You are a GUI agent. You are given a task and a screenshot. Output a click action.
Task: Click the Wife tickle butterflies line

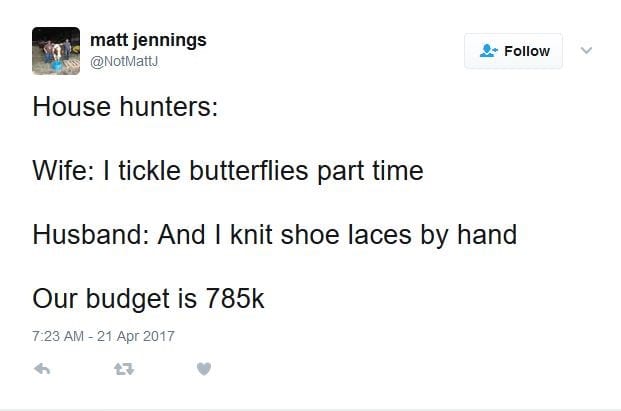pos(228,171)
